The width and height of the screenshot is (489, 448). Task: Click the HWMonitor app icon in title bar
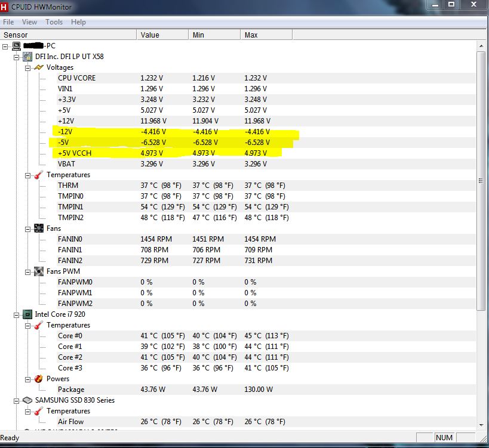point(4,7)
